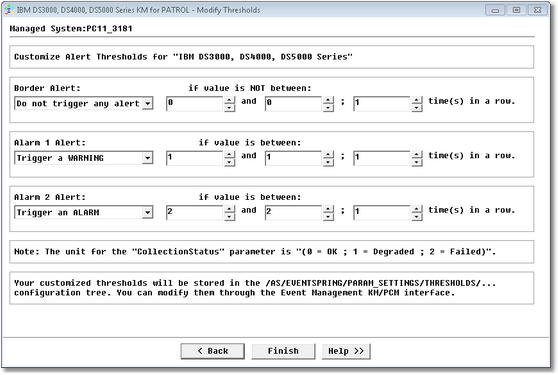
Task: Click the Alarm 1 lower value field
Action: tap(195, 158)
